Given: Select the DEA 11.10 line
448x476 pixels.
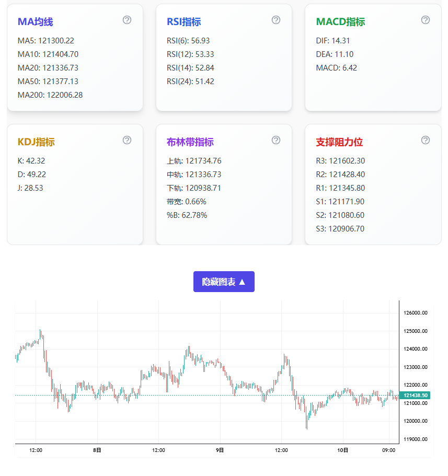Looking at the screenshot, I should (335, 54).
